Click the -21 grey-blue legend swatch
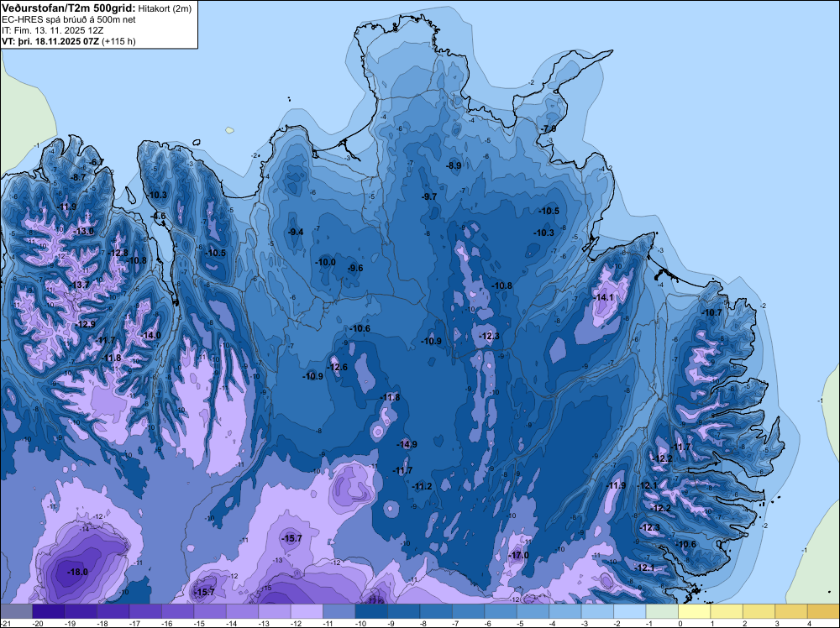The height and width of the screenshot is (628, 840). point(16,611)
